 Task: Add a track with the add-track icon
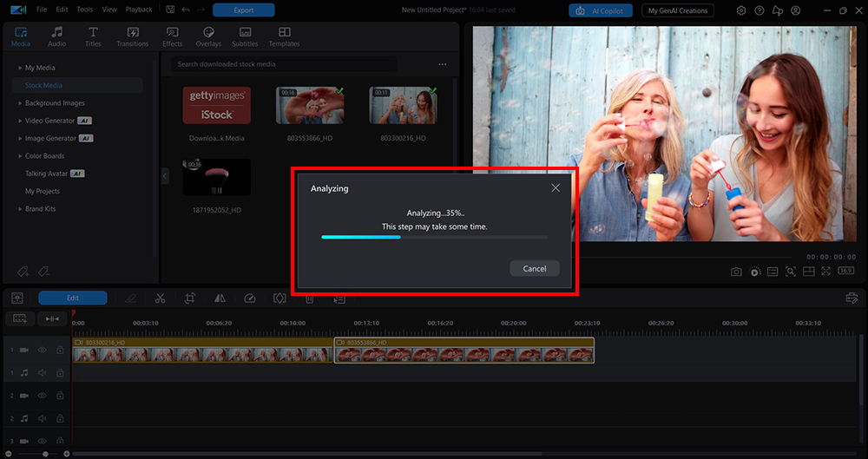pos(20,319)
